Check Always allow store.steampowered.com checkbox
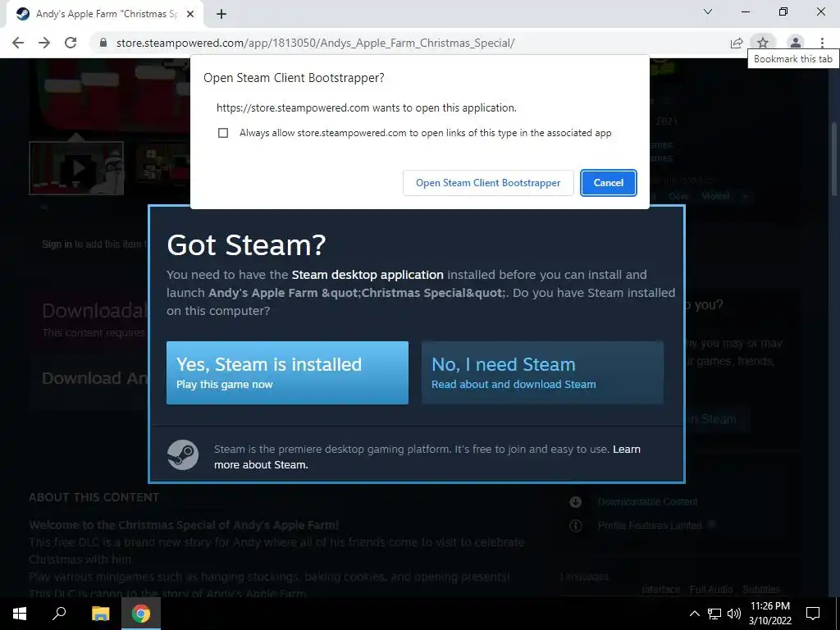840x630 pixels. (223, 133)
